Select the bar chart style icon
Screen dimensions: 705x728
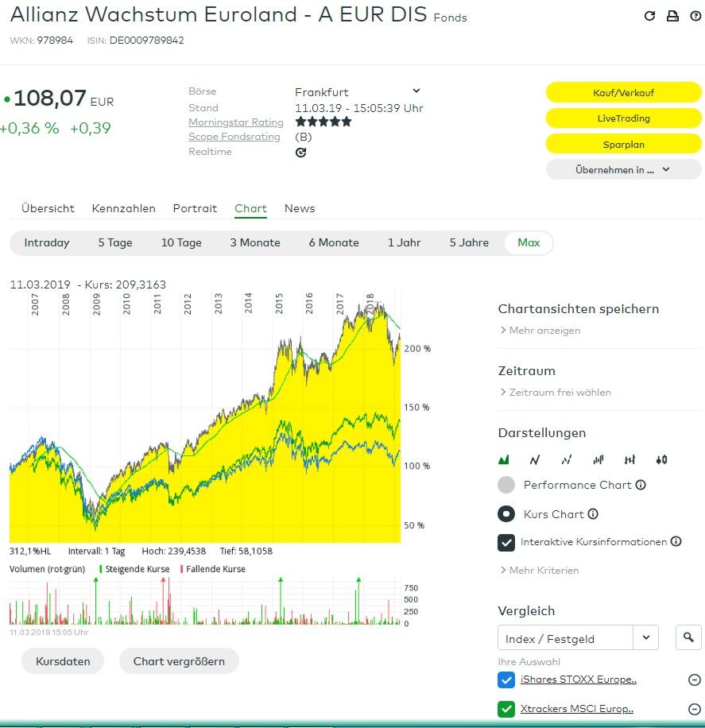click(598, 459)
